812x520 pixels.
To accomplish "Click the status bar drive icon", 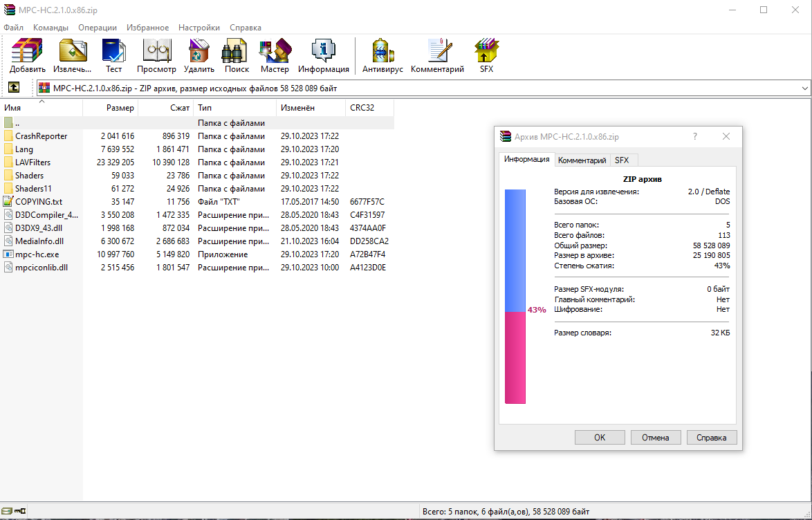I will point(7,511).
